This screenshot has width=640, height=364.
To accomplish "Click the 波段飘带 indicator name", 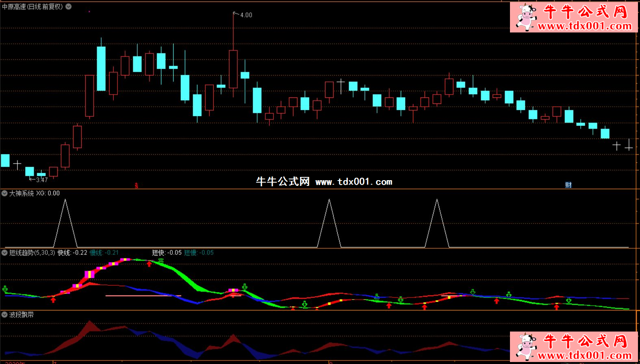I will click(22, 314).
